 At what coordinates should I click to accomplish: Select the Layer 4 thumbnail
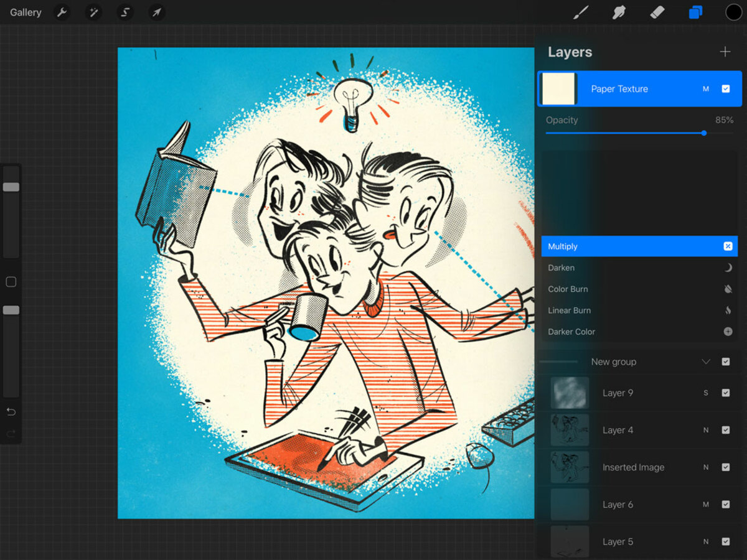tap(570, 430)
